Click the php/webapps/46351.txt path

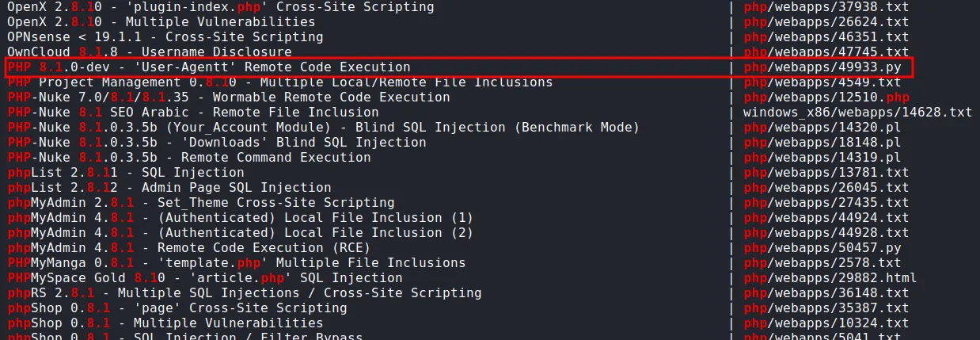click(826, 37)
